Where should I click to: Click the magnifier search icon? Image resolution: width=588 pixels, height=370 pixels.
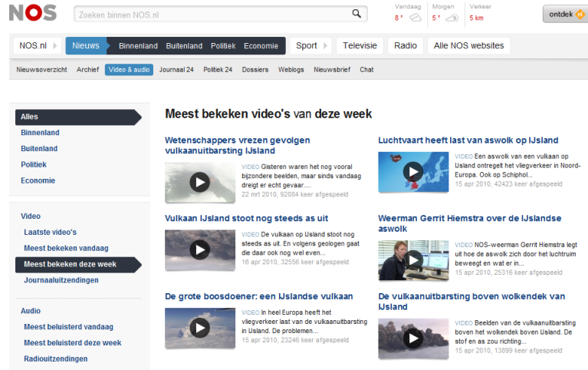(x=356, y=14)
